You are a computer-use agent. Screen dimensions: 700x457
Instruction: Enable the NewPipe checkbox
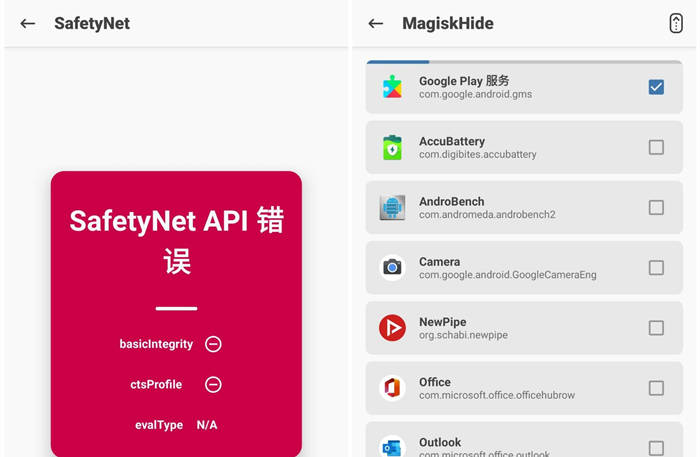(656, 327)
